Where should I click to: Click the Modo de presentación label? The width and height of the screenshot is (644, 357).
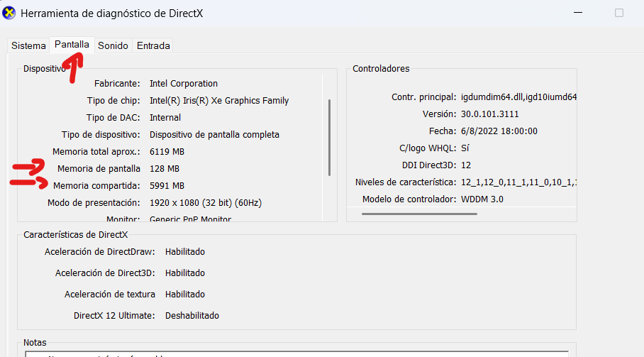pos(94,203)
